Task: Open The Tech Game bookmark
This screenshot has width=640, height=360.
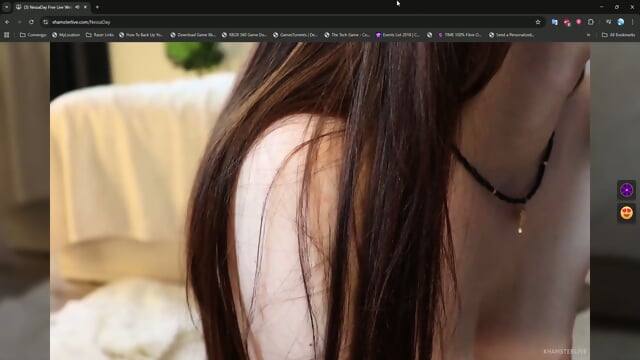Action: 347,35
